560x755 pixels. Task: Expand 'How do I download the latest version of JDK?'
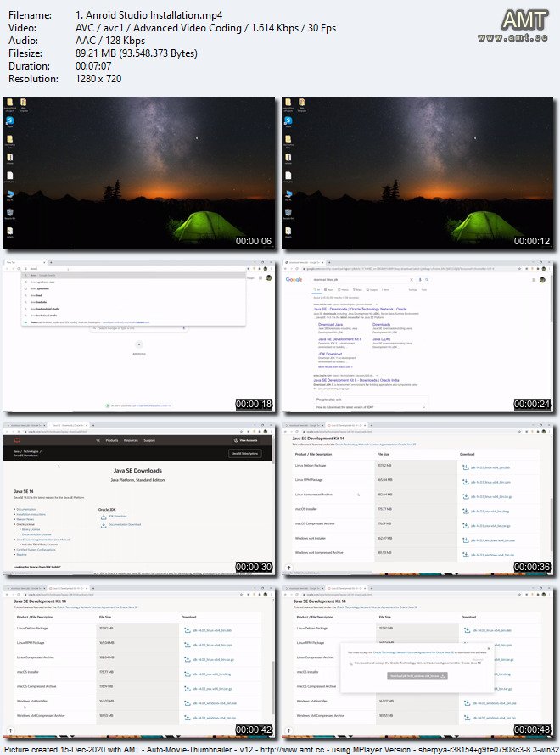[x=371, y=407]
